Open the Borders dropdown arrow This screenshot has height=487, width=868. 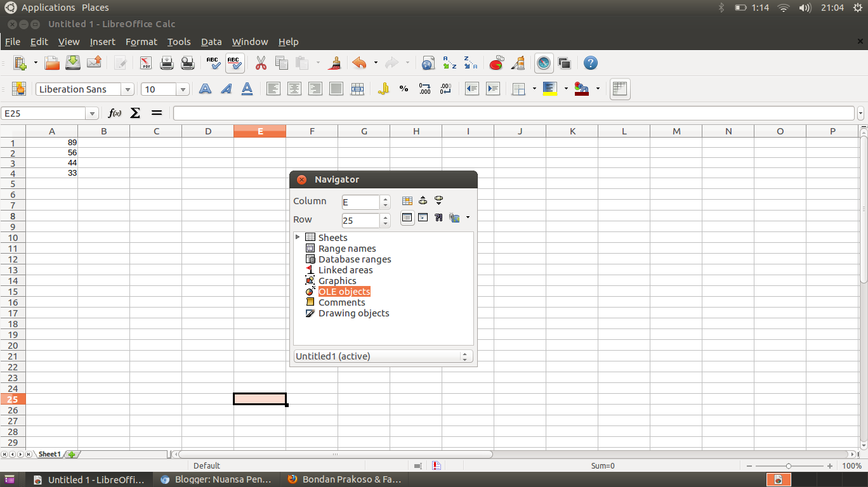click(x=534, y=89)
